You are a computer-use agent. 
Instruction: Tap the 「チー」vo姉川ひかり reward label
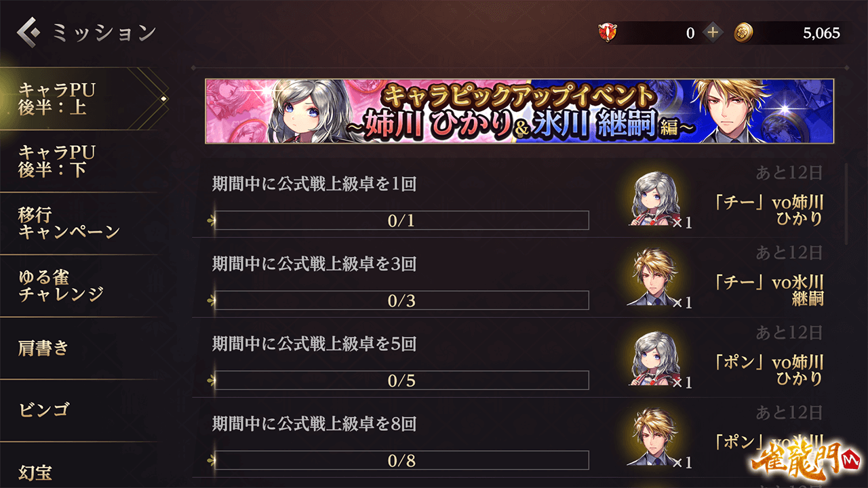pyautogui.click(x=769, y=210)
